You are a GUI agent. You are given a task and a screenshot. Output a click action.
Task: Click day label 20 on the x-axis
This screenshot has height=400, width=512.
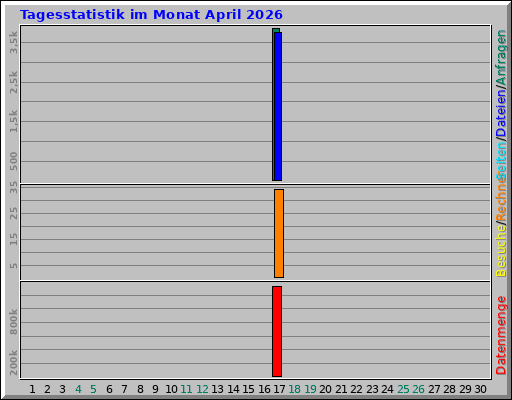coord(325,389)
